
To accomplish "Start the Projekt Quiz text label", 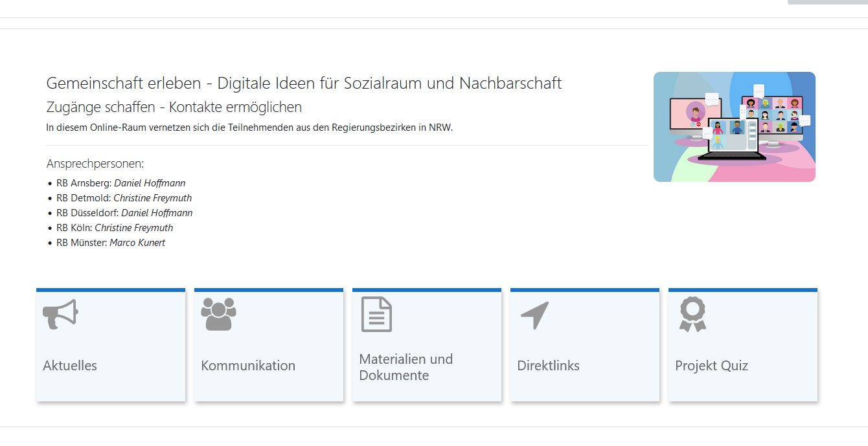I will [x=711, y=366].
